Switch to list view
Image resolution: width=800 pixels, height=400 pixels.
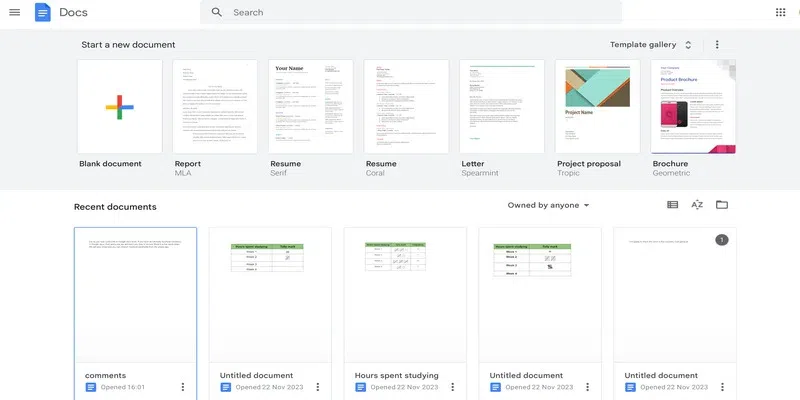pos(672,205)
